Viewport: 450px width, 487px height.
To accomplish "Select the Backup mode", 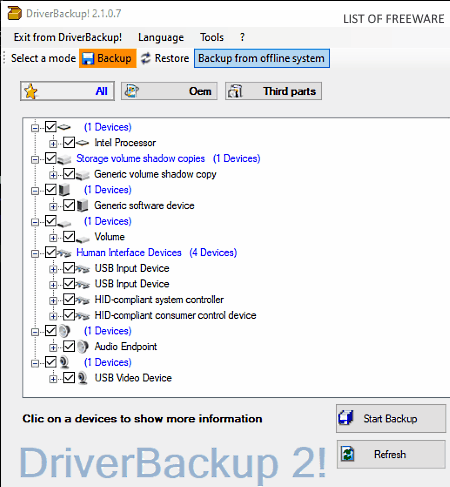I will coord(108,58).
